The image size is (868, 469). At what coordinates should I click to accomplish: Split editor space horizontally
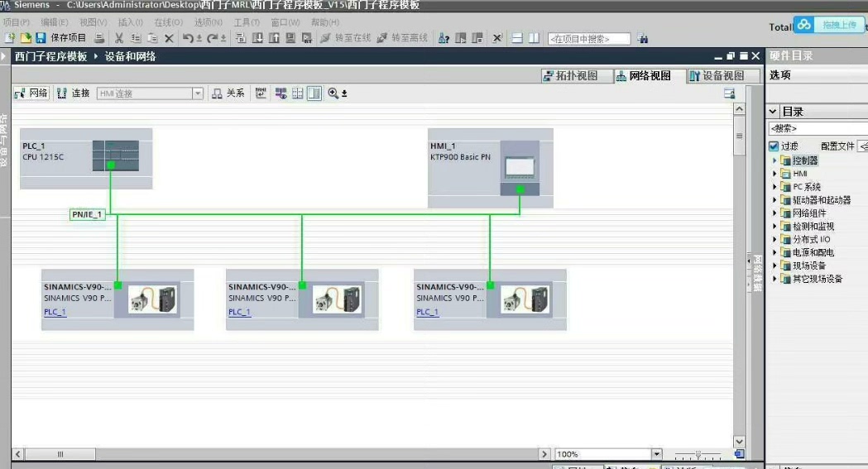click(x=517, y=38)
